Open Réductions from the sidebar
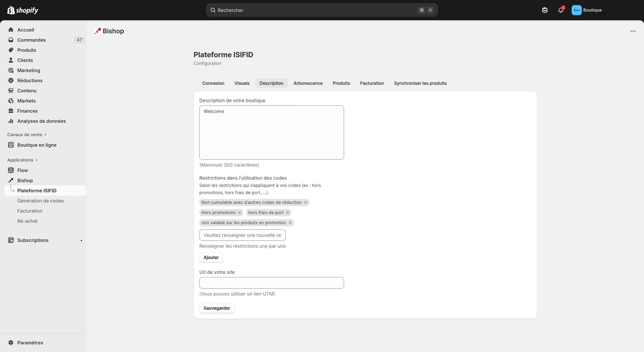The height and width of the screenshot is (352, 644). [x=30, y=80]
